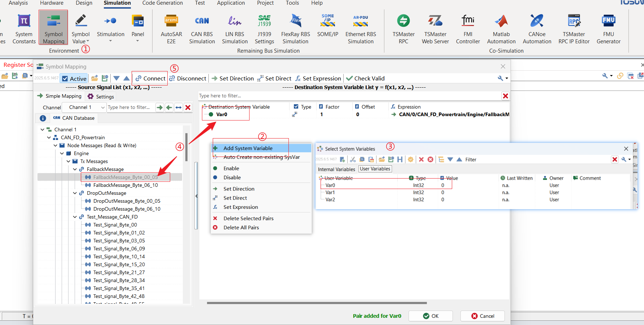The width and height of the screenshot is (644, 325).
Task: Switch to the User Variables tab
Action: [375, 169]
